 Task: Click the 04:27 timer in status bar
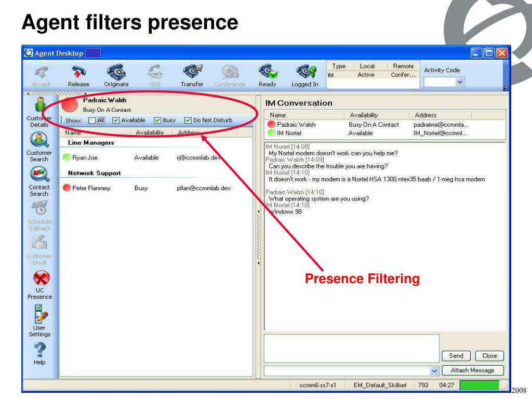point(446,385)
